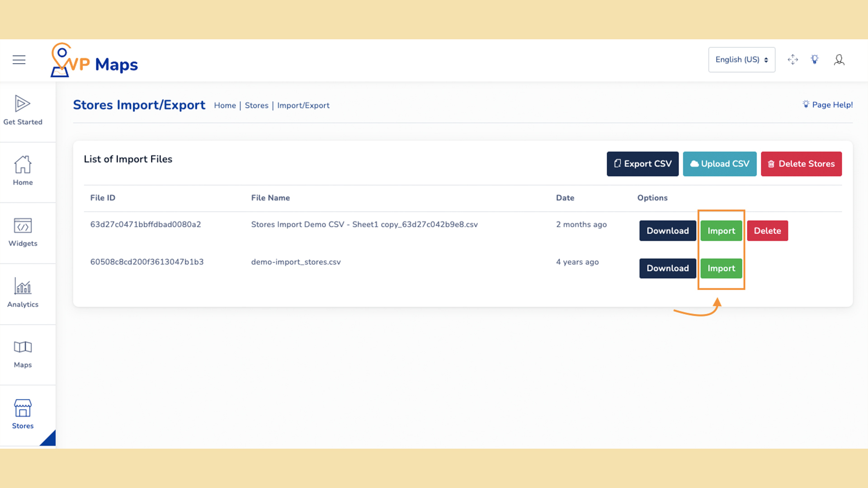Click the fullscreen arrows icon
Viewport: 868px width, 488px height.
(x=793, y=59)
